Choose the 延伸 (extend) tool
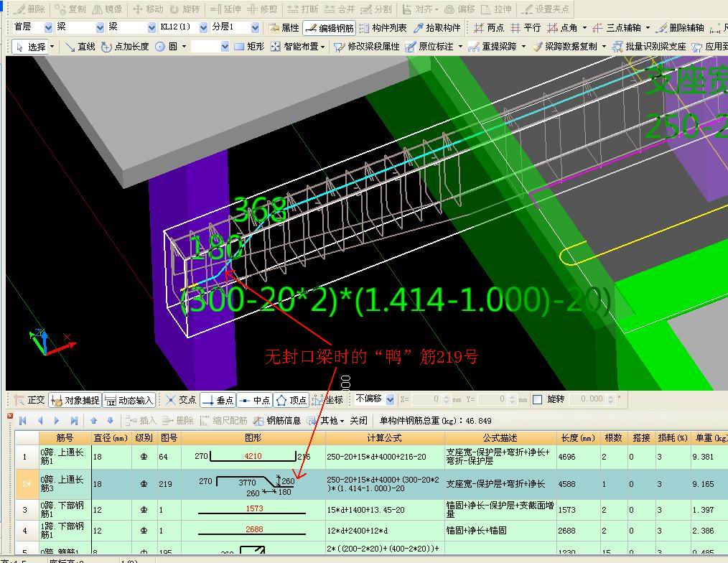This screenshot has width=728, height=563. pyautogui.click(x=225, y=9)
